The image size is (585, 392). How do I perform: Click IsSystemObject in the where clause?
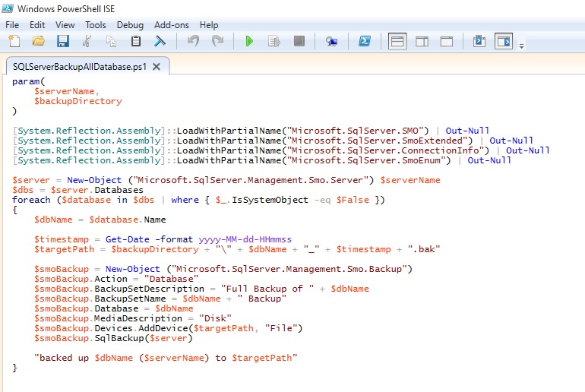coord(270,200)
